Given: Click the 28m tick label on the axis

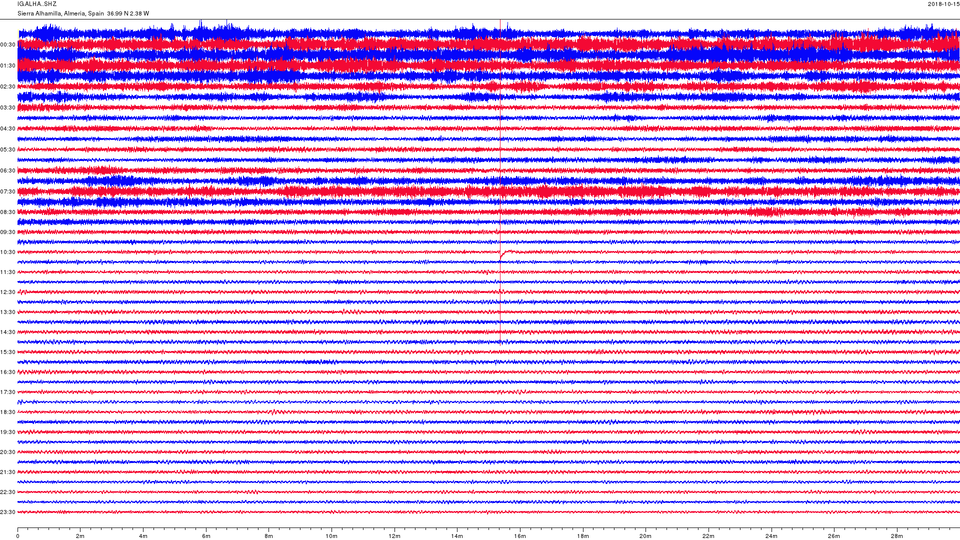Looking at the screenshot, I should (x=896, y=536).
